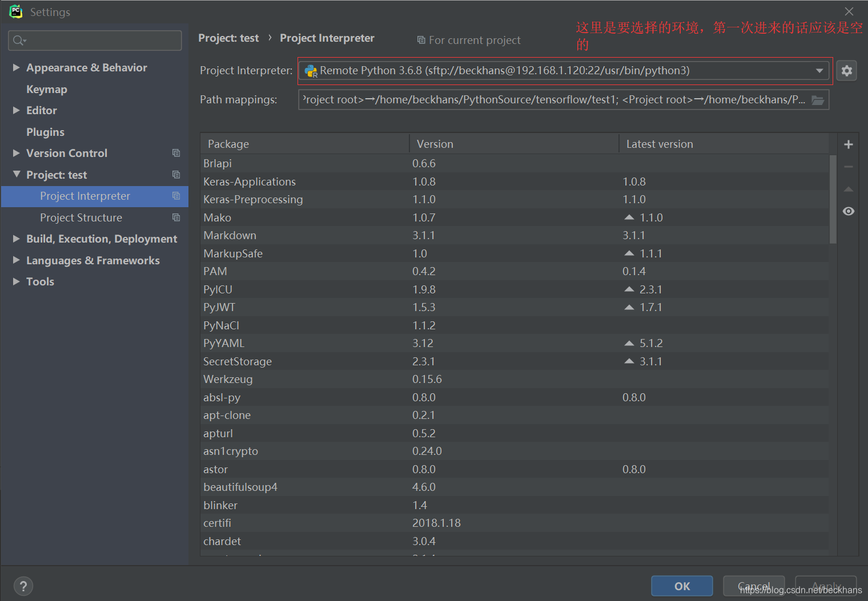
Task: Click the search magnifier icon
Action: click(x=19, y=41)
